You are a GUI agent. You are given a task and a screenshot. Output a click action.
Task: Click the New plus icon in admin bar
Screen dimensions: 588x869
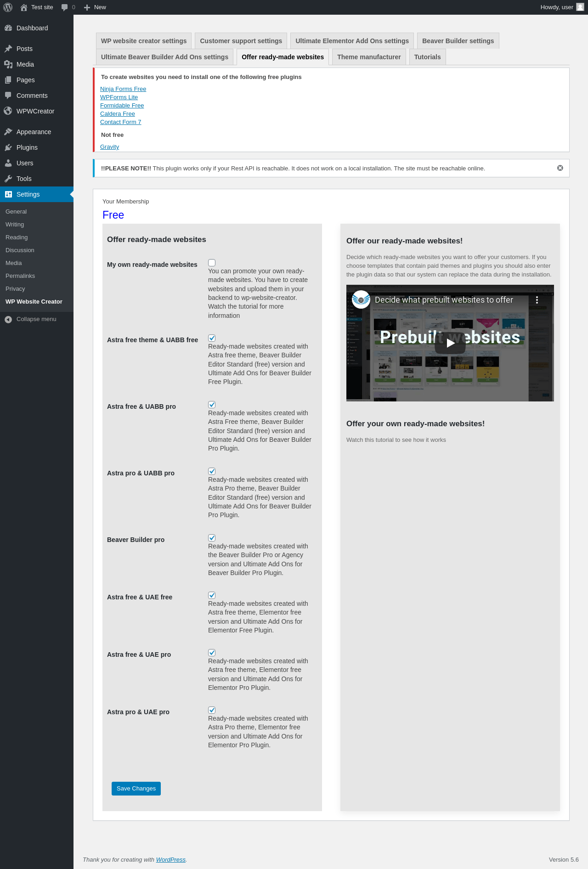coord(87,7)
